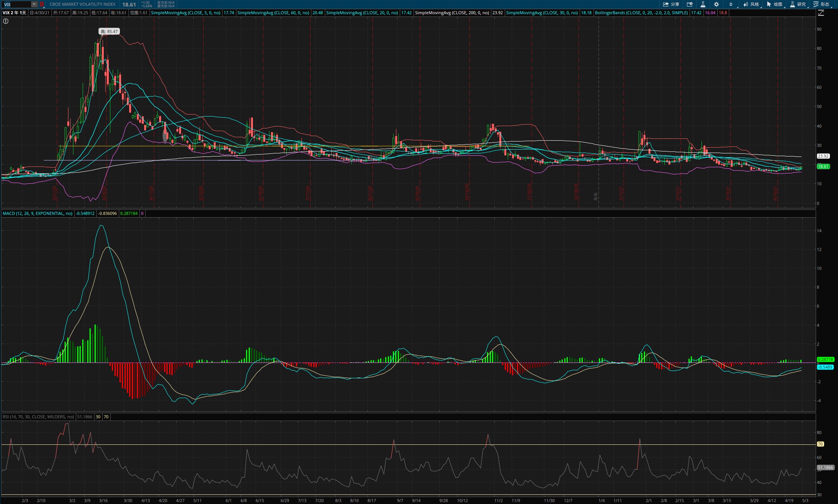
Task: Click the RSI study label
Action: pyautogui.click(x=38, y=417)
